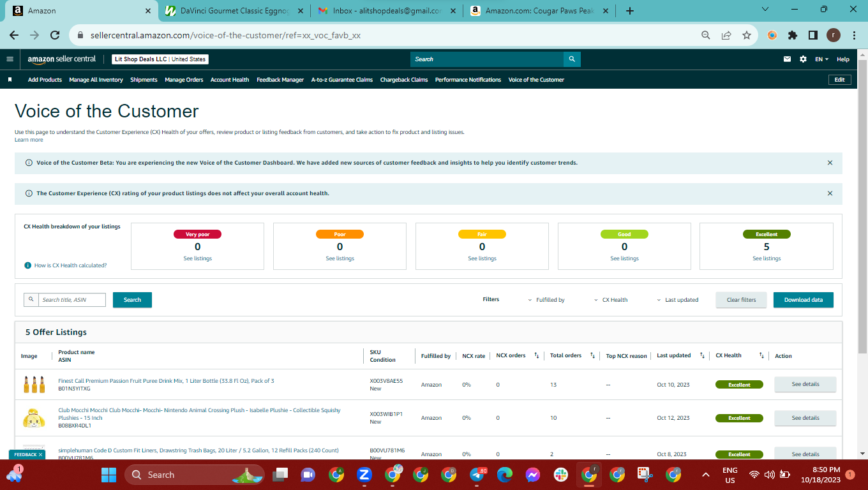The width and height of the screenshot is (868, 490).
Task: Open A-to-z Guarantee Claims menu item
Action: click(342, 80)
